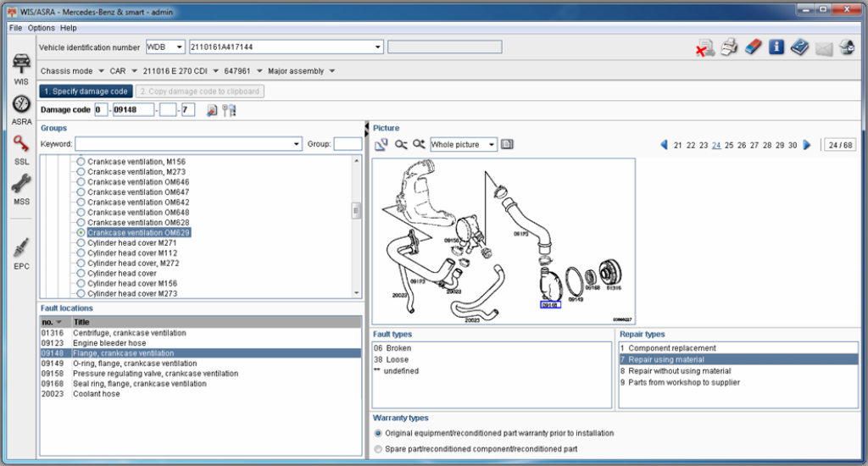Select Crankcase ventilation, M156 radio
This screenshot has width=868, height=466.
pos(81,162)
